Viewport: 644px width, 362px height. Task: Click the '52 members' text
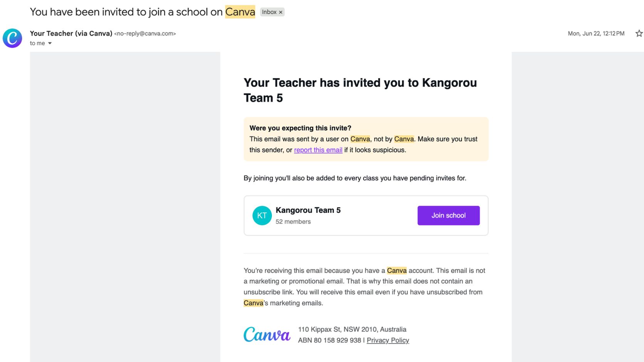(293, 222)
